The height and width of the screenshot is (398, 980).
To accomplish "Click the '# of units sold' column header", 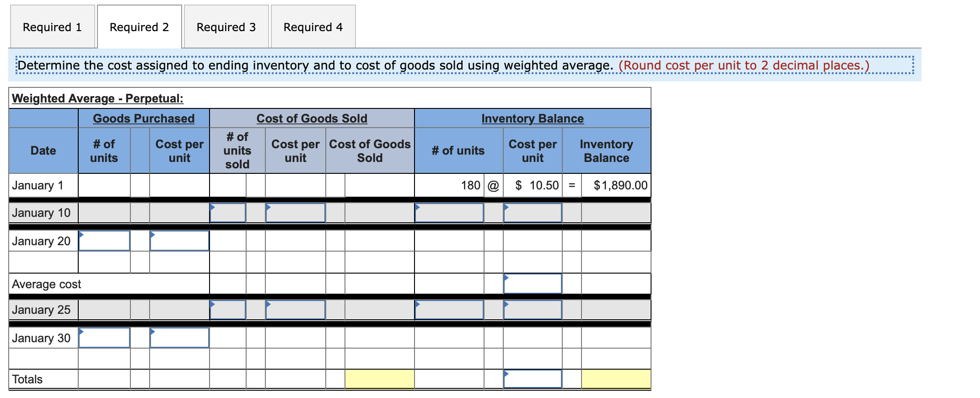I will (x=237, y=151).
